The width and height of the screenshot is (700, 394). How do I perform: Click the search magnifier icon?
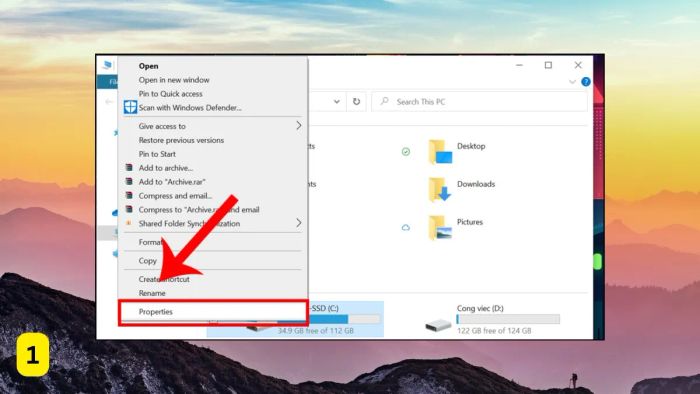coord(384,101)
